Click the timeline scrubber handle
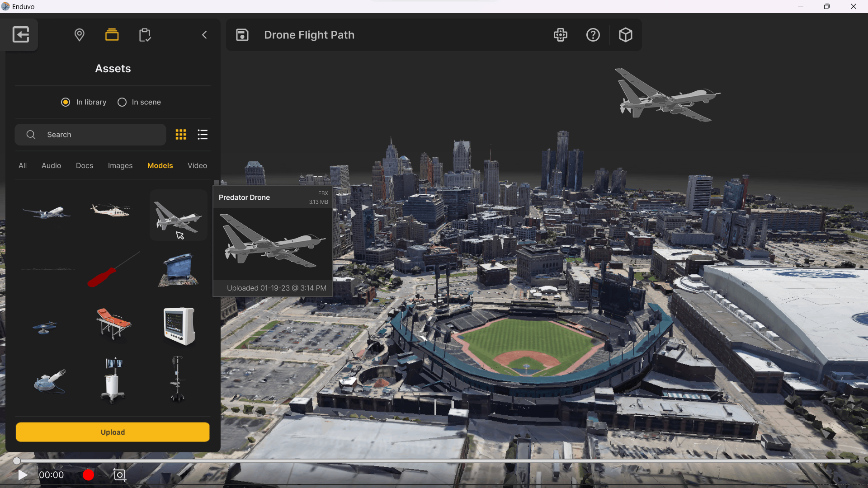 click(x=17, y=461)
